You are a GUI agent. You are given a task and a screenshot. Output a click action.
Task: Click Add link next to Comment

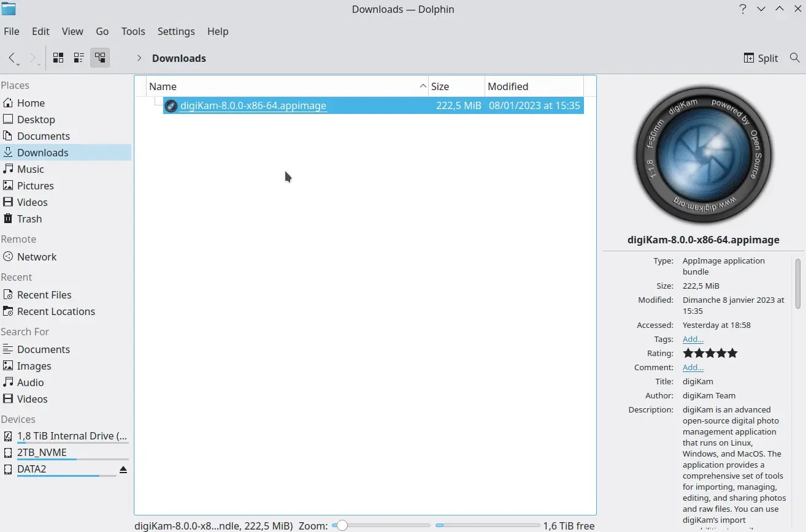pos(693,367)
